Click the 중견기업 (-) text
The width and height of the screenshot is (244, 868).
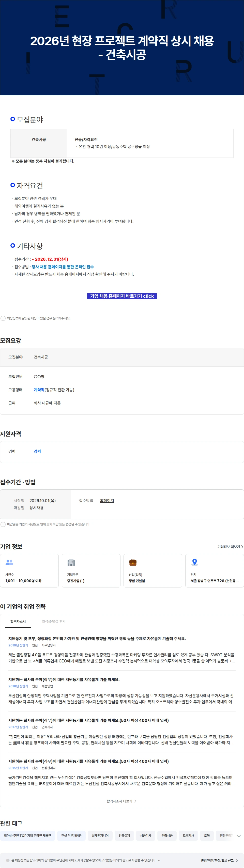coord(75,581)
